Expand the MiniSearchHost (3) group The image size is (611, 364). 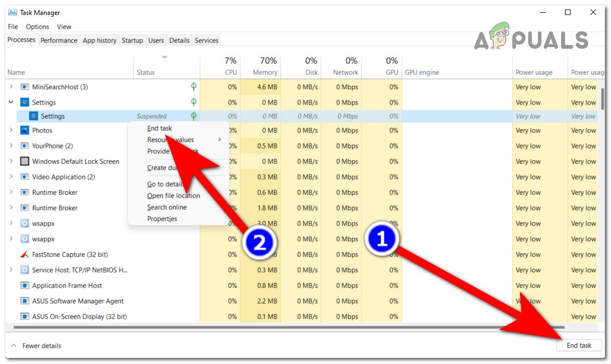[x=11, y=86]
